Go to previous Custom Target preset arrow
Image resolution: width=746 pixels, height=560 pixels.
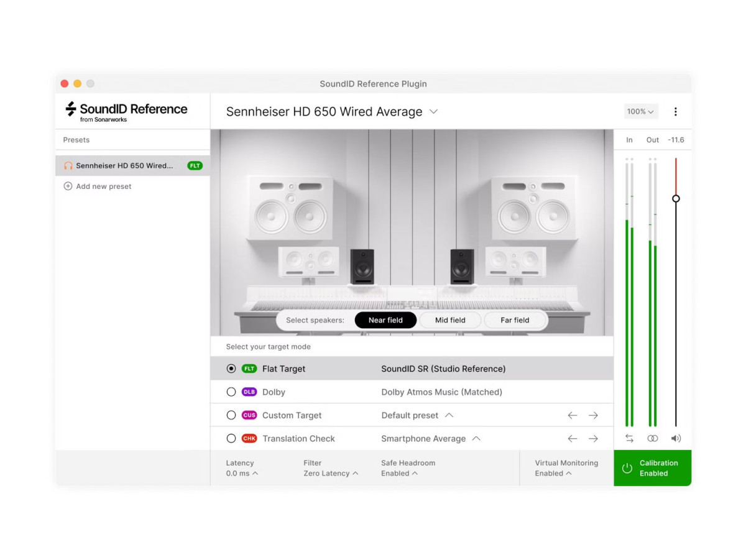(573, 415)
